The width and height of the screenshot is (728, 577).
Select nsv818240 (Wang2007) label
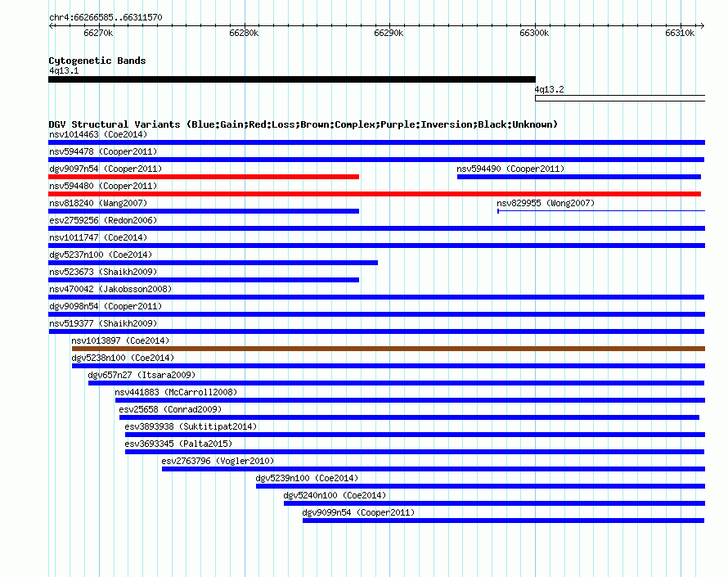pyautogui.click(x=98, y=203)
